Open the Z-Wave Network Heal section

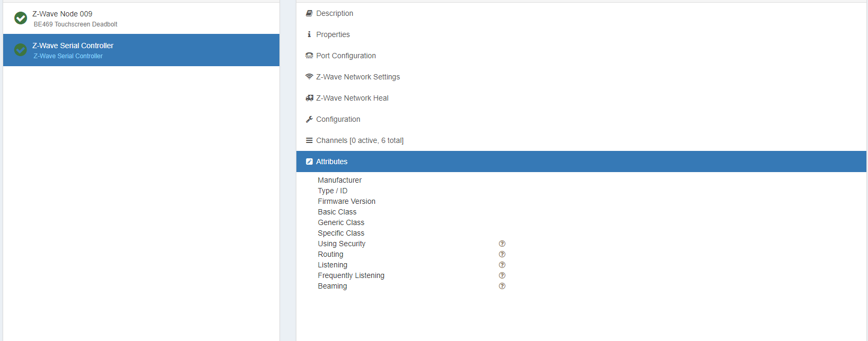581,98
